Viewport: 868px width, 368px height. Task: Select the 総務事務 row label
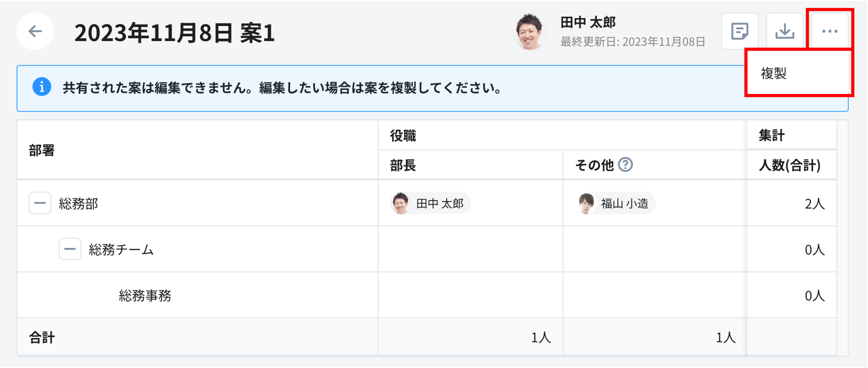pos(146,295)
